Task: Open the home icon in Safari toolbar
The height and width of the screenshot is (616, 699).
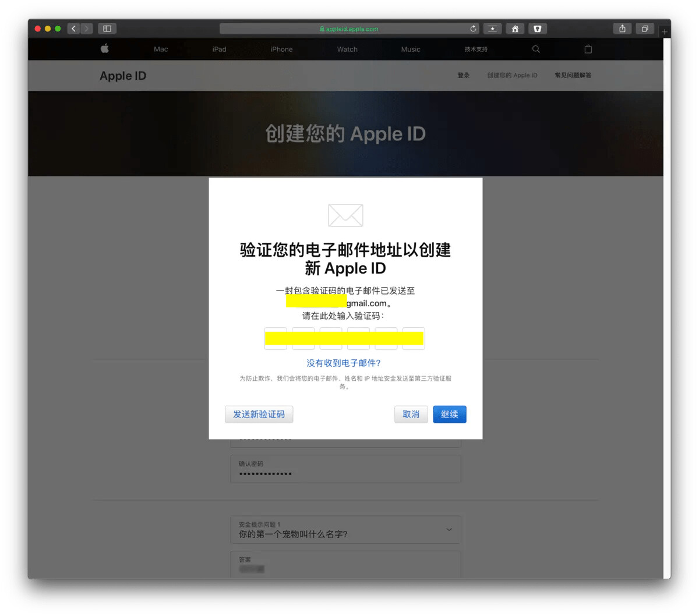Action: tap(515, 29)
